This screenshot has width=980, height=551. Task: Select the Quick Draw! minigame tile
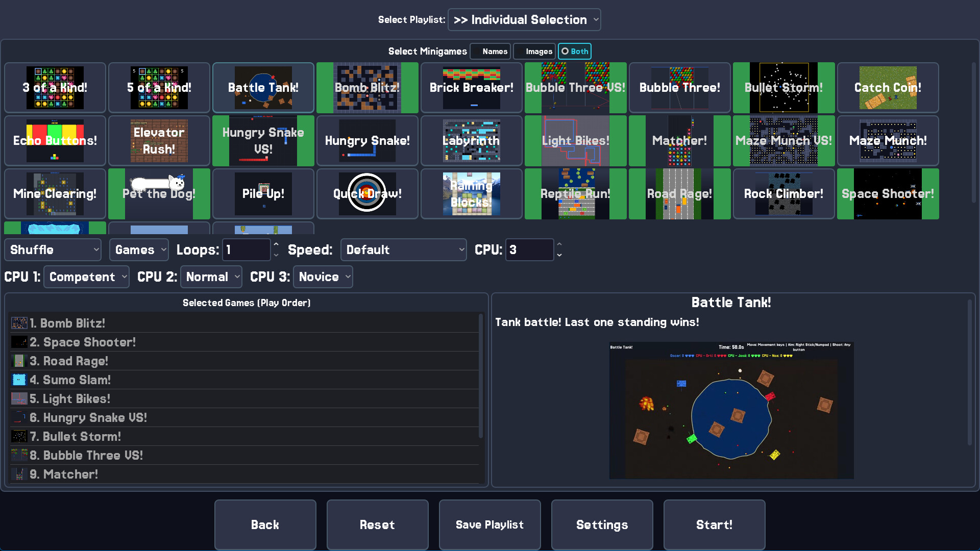coord(367,193)
